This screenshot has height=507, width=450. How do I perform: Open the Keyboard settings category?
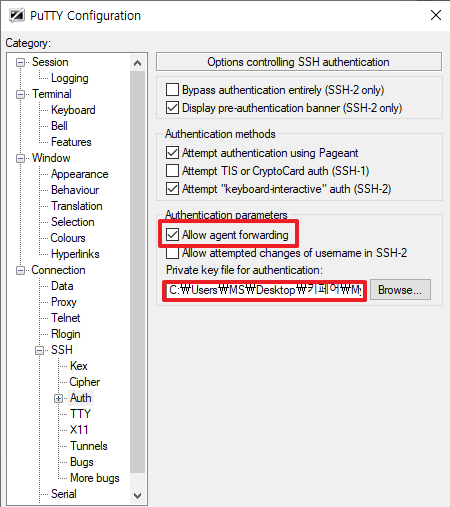click(73, 110)
